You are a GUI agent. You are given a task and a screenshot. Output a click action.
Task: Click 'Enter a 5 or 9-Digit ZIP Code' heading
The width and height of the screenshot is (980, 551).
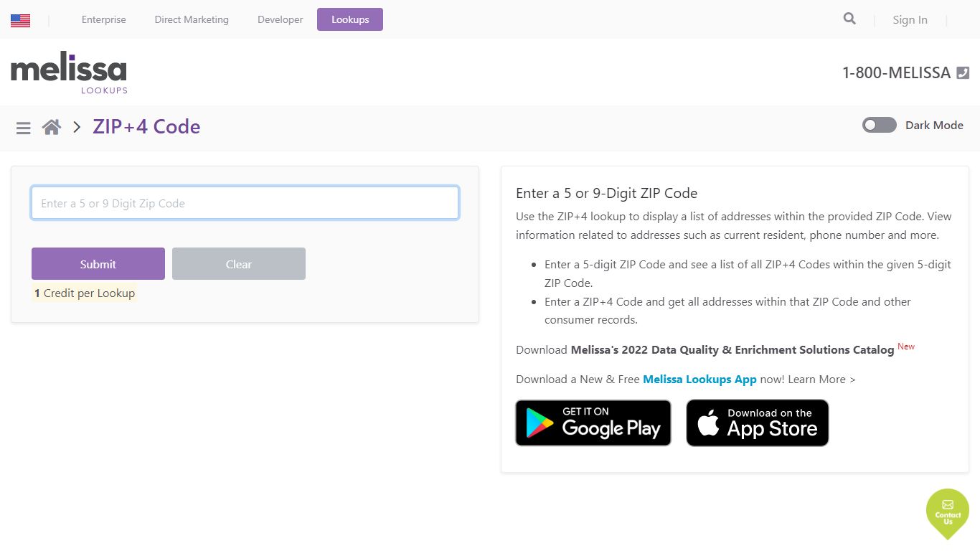point(607,193)
